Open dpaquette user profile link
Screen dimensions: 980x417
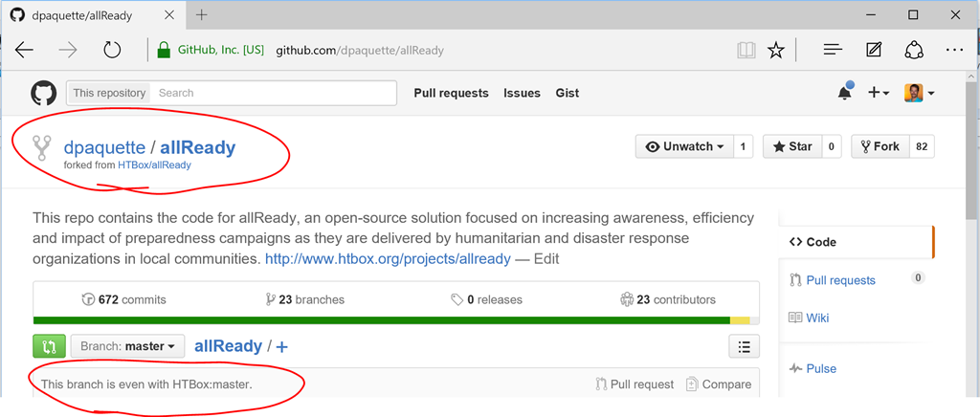point(104,148)
